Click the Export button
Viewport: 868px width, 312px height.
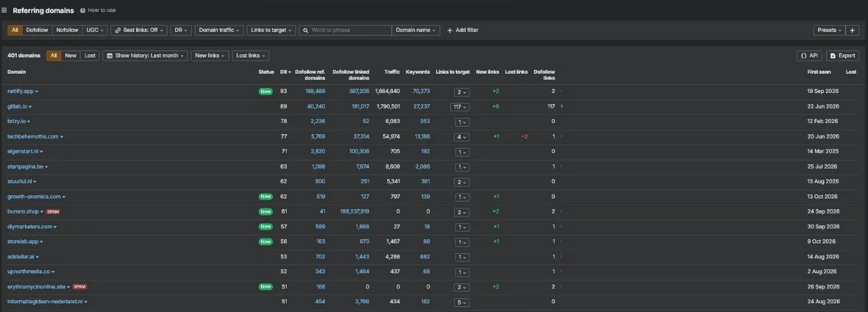(x=842, y=56)
